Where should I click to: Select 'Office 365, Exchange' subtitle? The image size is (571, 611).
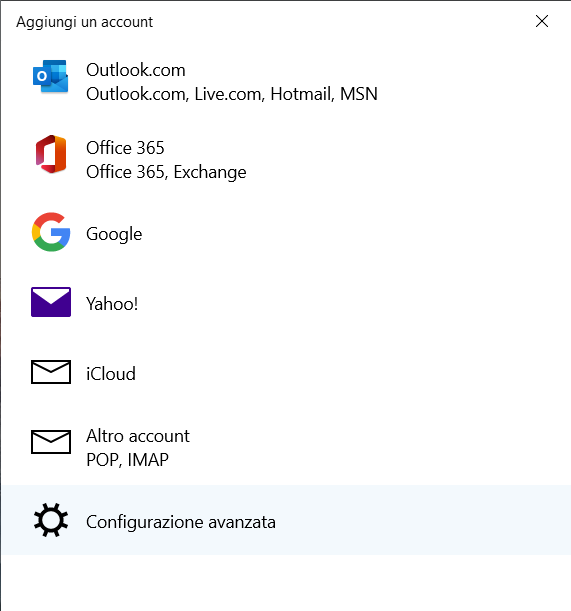166,172
